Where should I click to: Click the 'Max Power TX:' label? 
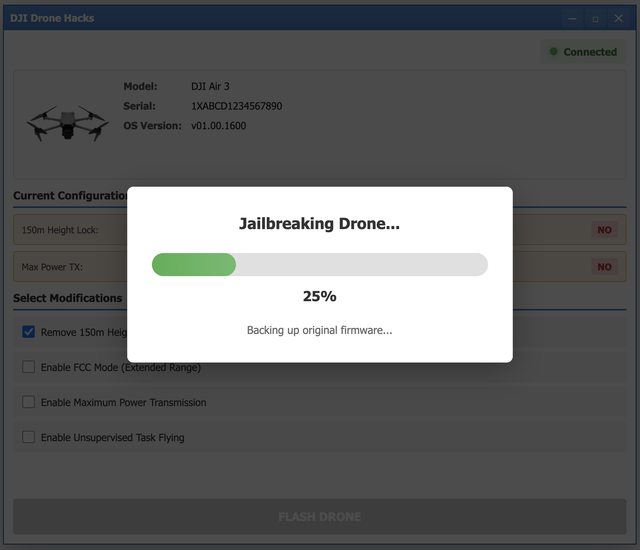52,267
